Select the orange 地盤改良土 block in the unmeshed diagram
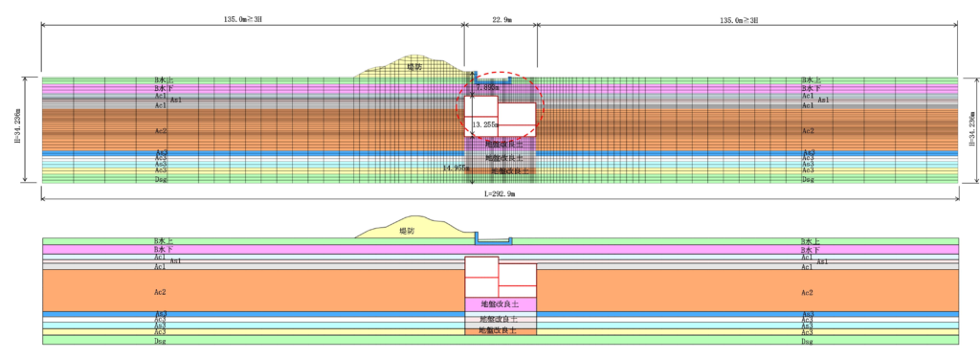This screenshot has height=359, width=980. pyautogui.click(x=501, y=329)
